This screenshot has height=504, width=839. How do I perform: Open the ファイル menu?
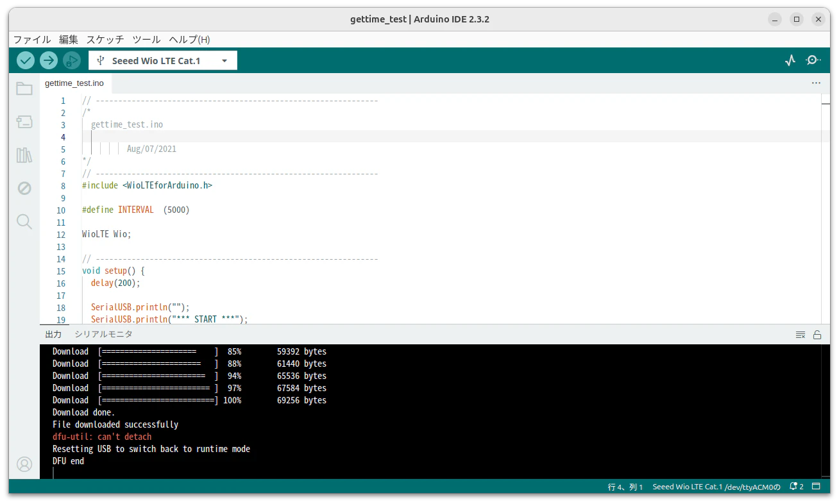click(x=32, y=39)
